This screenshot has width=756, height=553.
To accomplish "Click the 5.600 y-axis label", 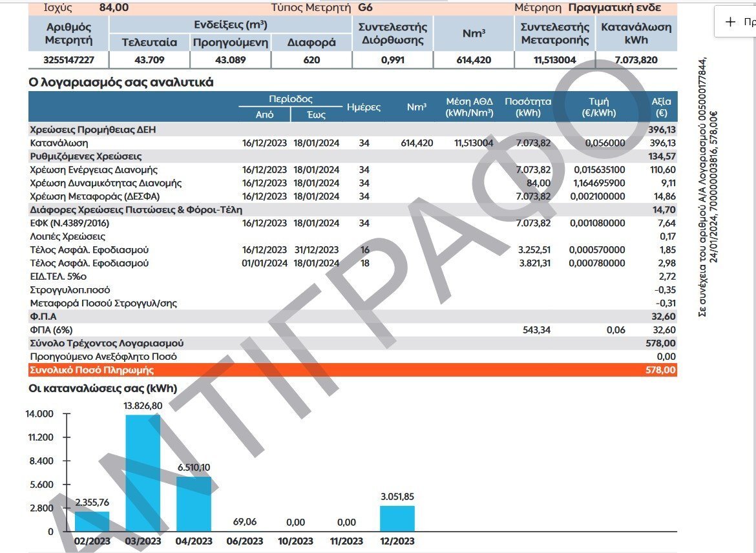I will point(42,485).
